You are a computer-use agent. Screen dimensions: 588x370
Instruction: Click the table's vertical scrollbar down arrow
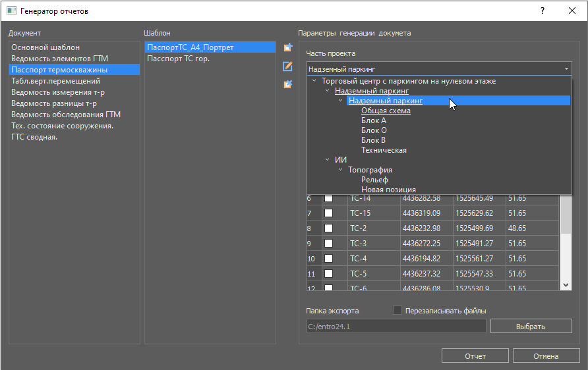[566, 285]
